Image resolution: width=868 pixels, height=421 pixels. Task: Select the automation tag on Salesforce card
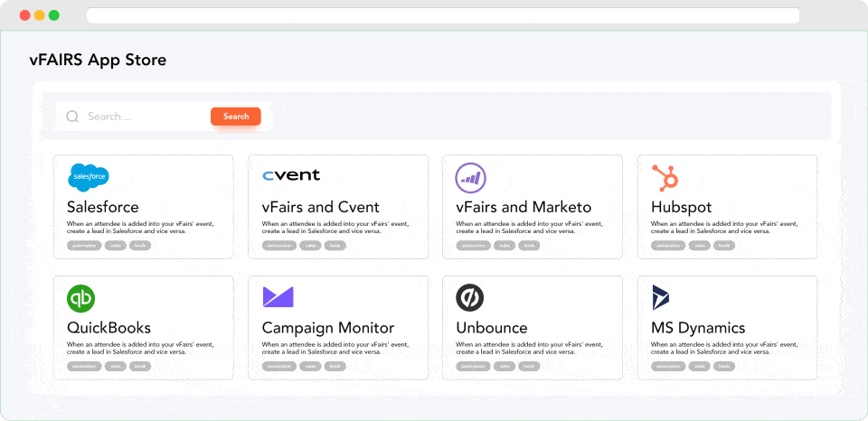pyautogui.click(x=84, y=246)
